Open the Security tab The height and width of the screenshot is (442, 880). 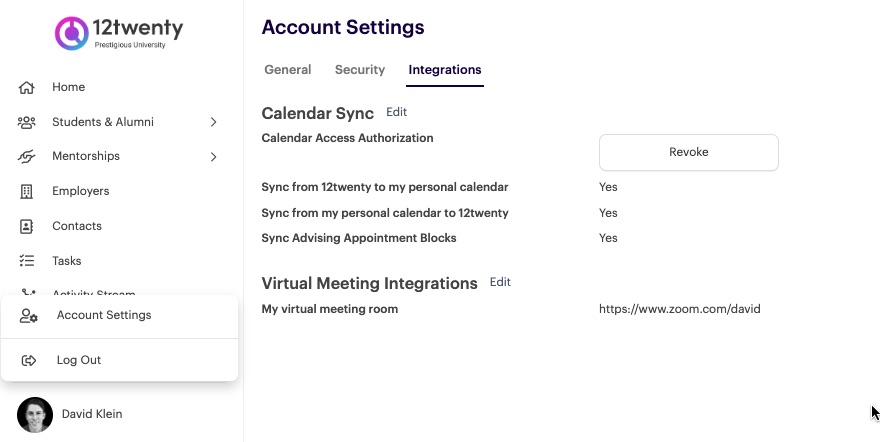360,70
